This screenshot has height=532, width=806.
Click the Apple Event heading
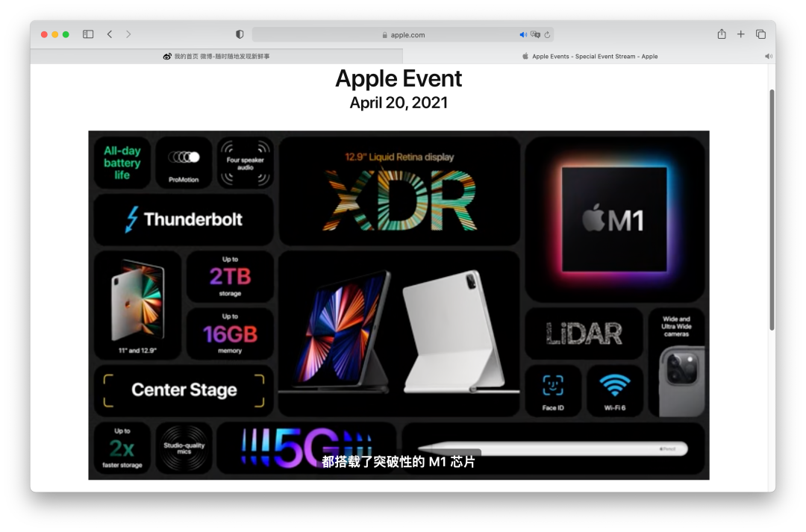coord(399,78)
